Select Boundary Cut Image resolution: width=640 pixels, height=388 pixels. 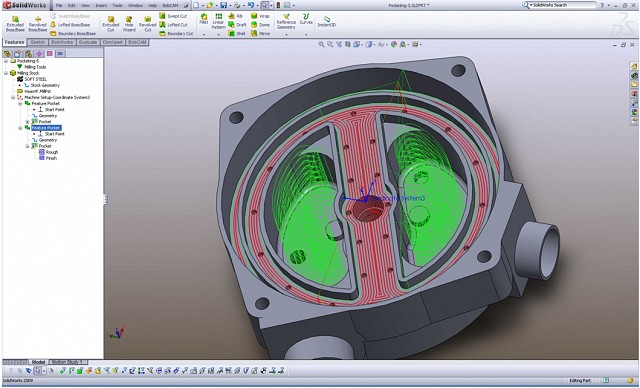(x=176, y=33)
